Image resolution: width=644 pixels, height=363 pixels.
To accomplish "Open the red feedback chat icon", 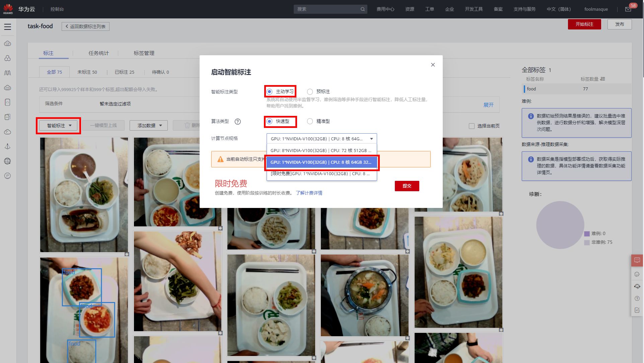I will point(637,260).
